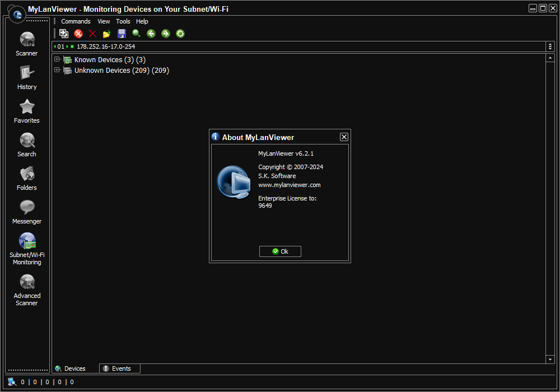Click the open folder toolbar icon
This screenshot has height=392, width=560.
point(106,34)
